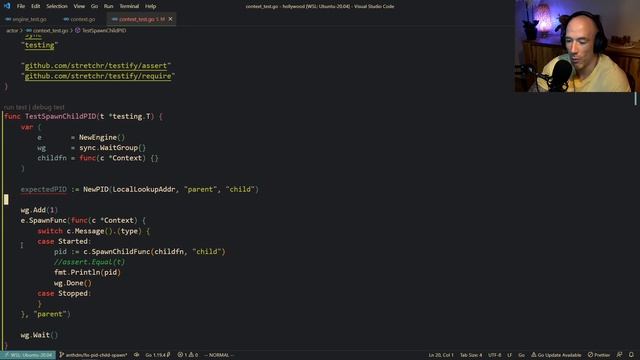Open the Edit menu
Screen dimensions: 640x360
tap(36, 6)
